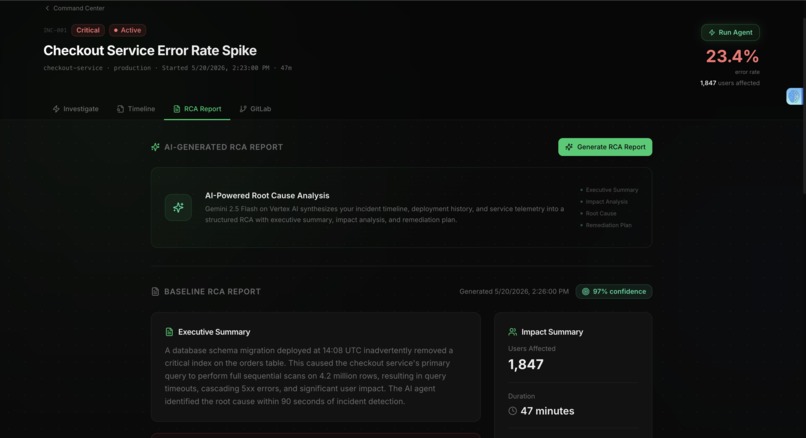Open the GitLab tab
Viewport: 806px width, 438px height.
click(x=255, y=109)
